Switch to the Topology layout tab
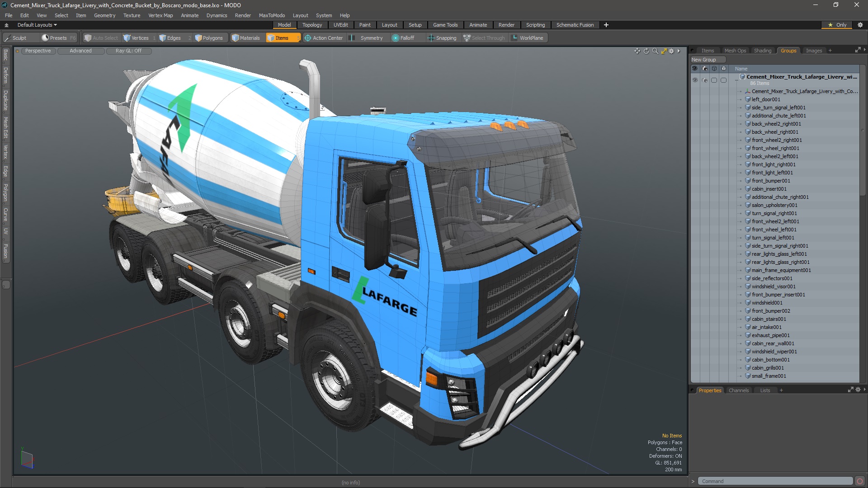The height and width of the screenshot is (488, 868). (312, 25)
